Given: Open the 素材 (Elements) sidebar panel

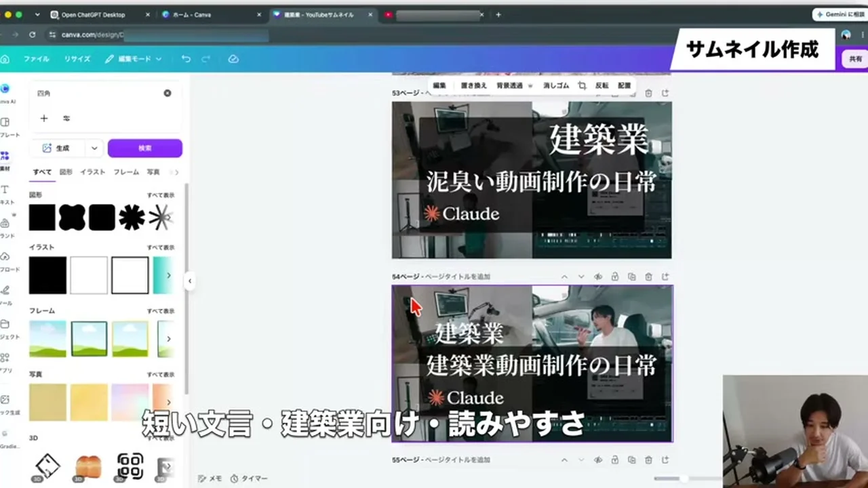Looking at the screenshot, I should (5, 160).
